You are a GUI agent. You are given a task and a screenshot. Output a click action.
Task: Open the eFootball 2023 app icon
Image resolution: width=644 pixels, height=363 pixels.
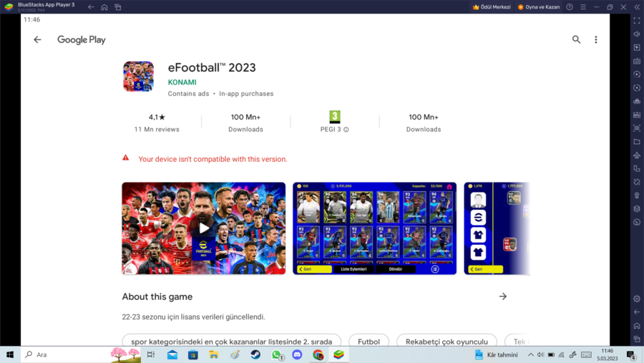click(x=138, y=77)
